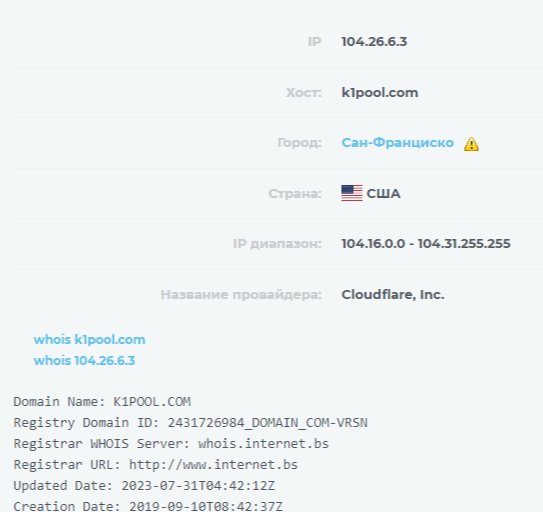Image resolution: width=543 pixels, height=512 pixels.
Task: Click the Registry Domain ID line
Action: (x=190, y=423)
